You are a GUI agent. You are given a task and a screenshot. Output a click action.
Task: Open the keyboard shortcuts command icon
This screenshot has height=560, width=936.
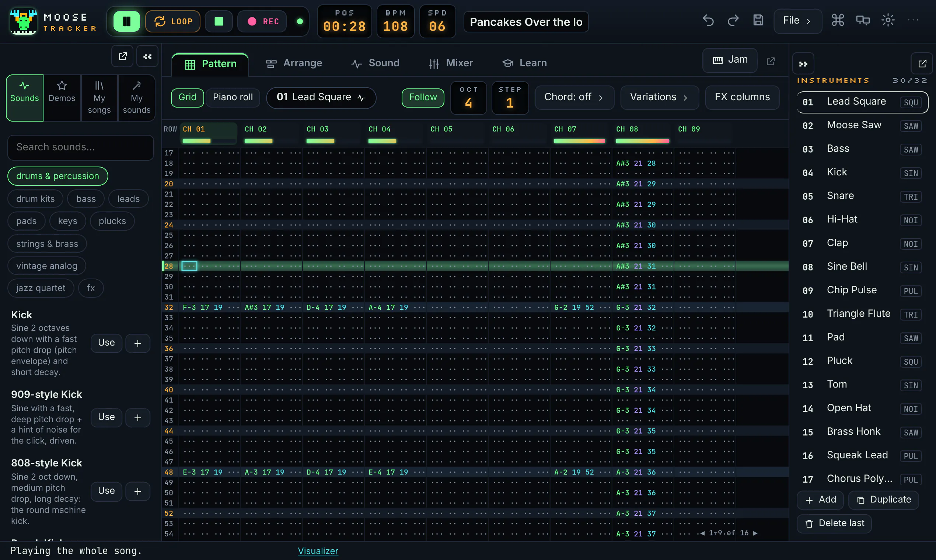point(838,20)
